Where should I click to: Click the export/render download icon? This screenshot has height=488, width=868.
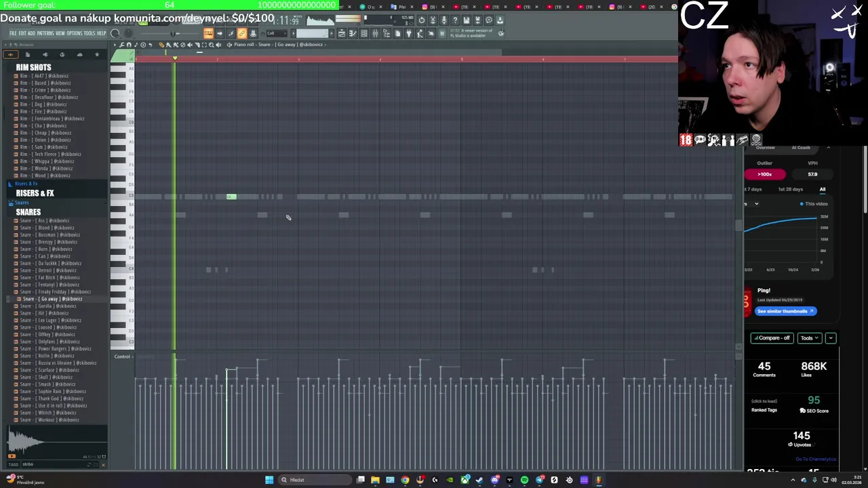[x=500, y=20]
